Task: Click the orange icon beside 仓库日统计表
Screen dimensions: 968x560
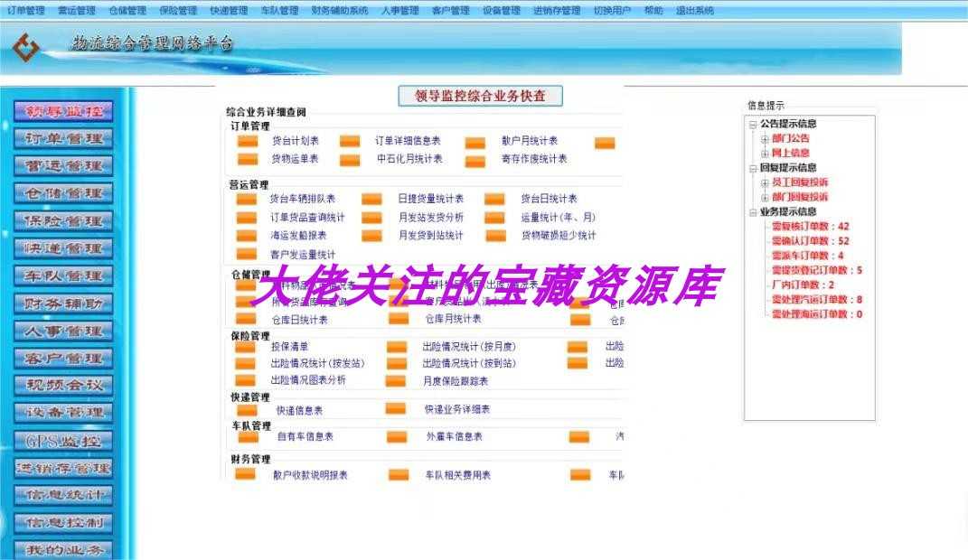Action: click(246, 319)
